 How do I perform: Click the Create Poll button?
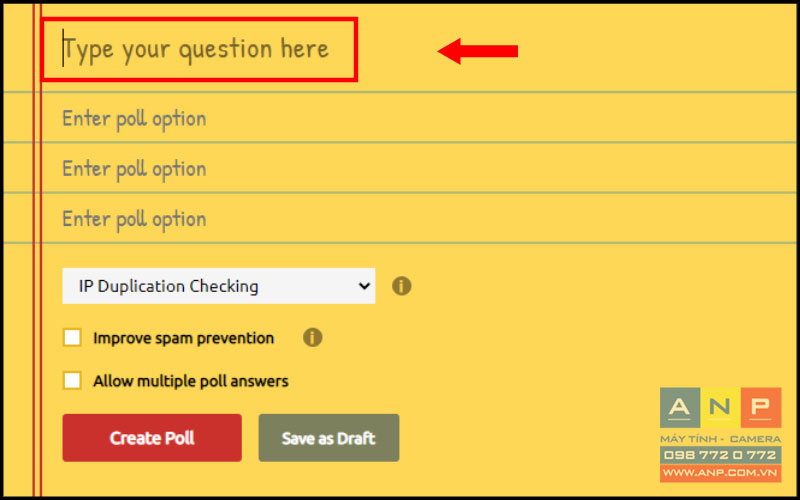click(x=152, y=438)
